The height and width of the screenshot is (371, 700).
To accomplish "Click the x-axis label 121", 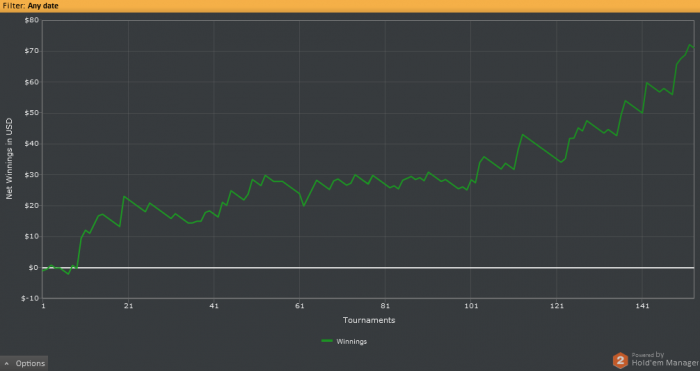I will (557, 306).
